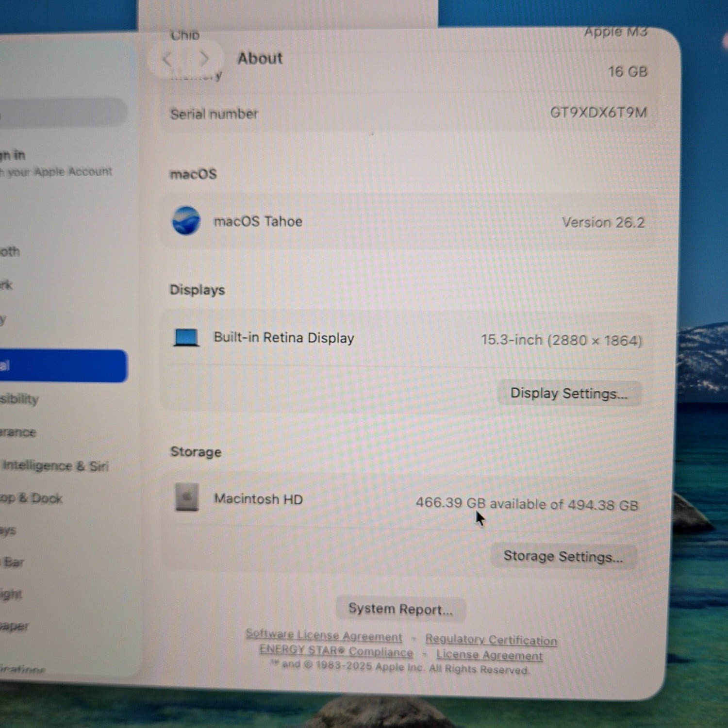
Task: Click the 16 GB memory value
Action: pos(628,72)
